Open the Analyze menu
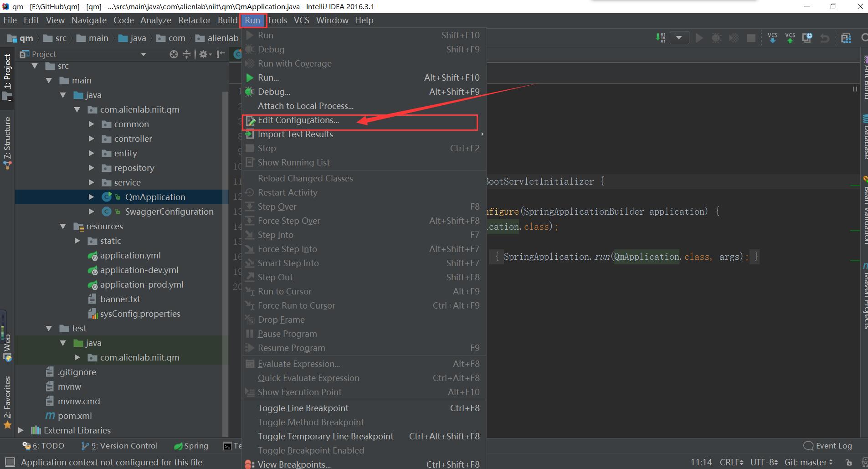The width and height of the screenshot is (868, 469). 156,21
